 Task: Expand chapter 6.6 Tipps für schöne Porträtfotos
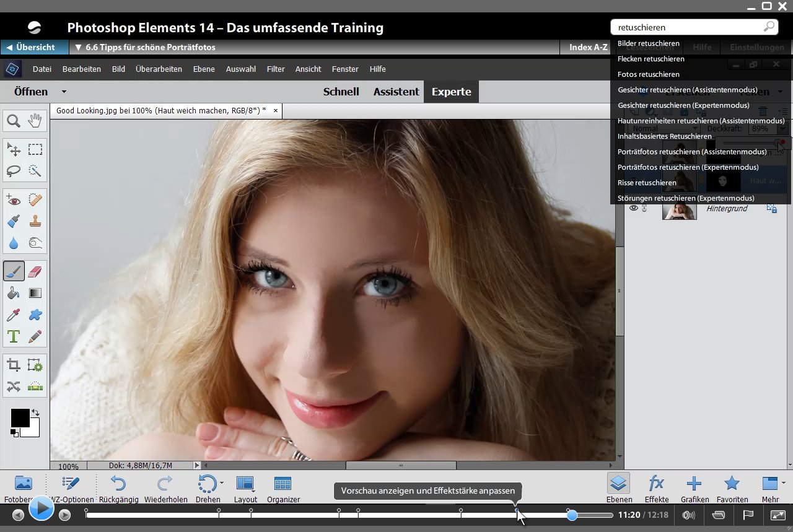146,47
